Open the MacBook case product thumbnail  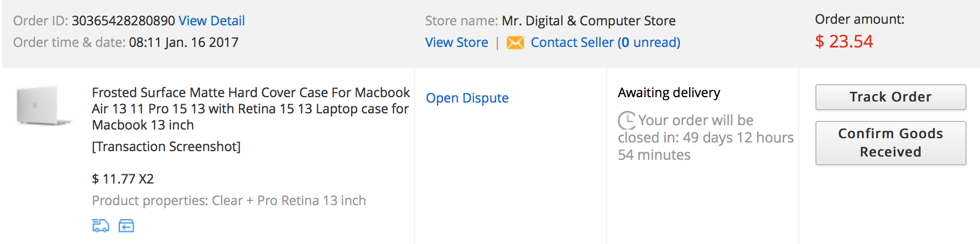(x=44, y=106)
